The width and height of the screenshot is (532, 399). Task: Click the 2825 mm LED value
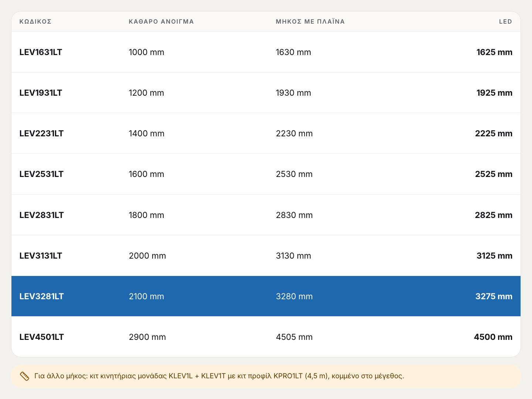tap(494, 215)
